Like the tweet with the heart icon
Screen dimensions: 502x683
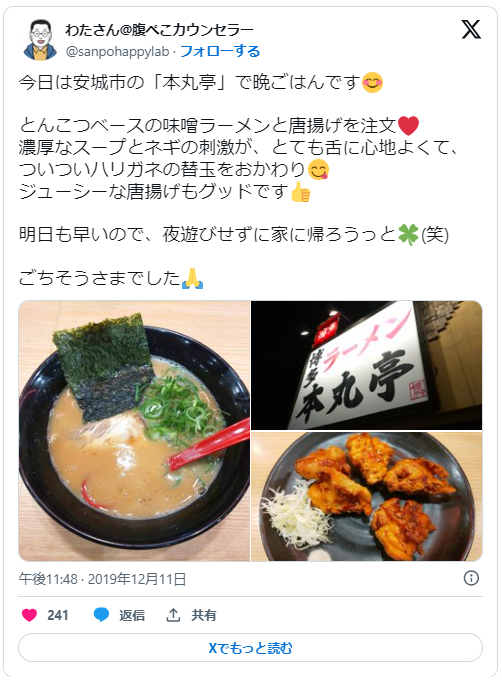click(30, 615)
